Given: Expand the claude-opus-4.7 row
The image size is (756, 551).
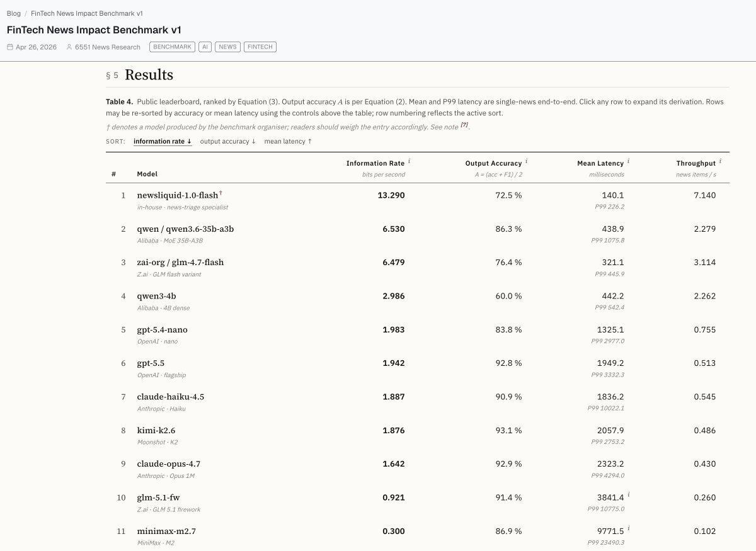Looking at the screenshot, I should tap(418, 469).
